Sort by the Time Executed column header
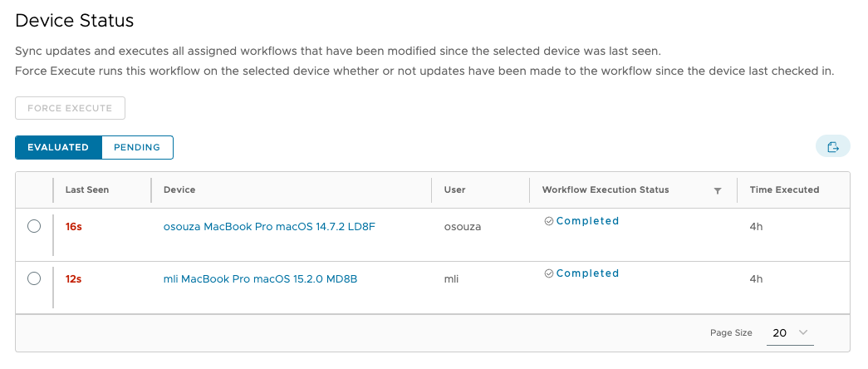Screen dimensions: 868x369 [784, 189]
